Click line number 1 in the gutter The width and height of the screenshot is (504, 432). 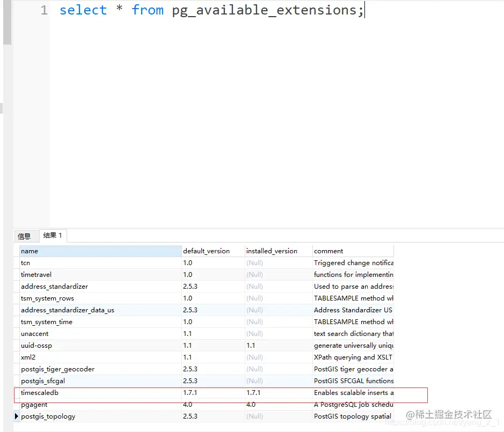(x=44, y=10)
